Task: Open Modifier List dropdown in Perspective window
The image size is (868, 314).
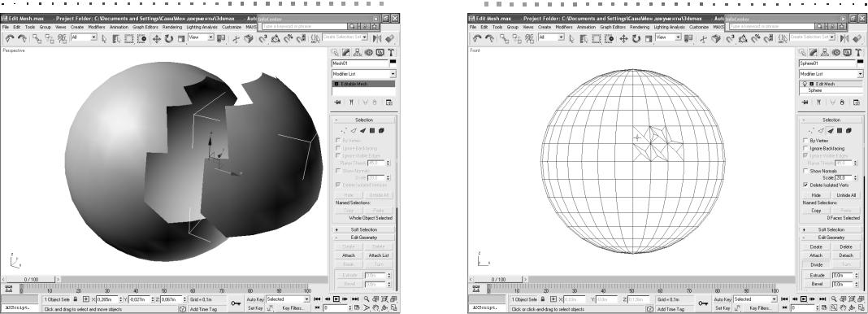Action: click(x=393, y=74)
